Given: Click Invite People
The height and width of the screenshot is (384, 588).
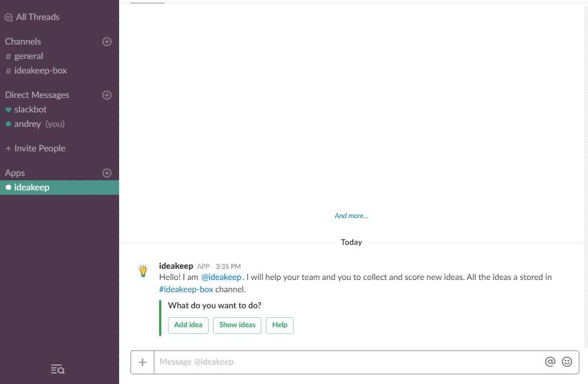Looking at the screenshot, I should [39, 149].
